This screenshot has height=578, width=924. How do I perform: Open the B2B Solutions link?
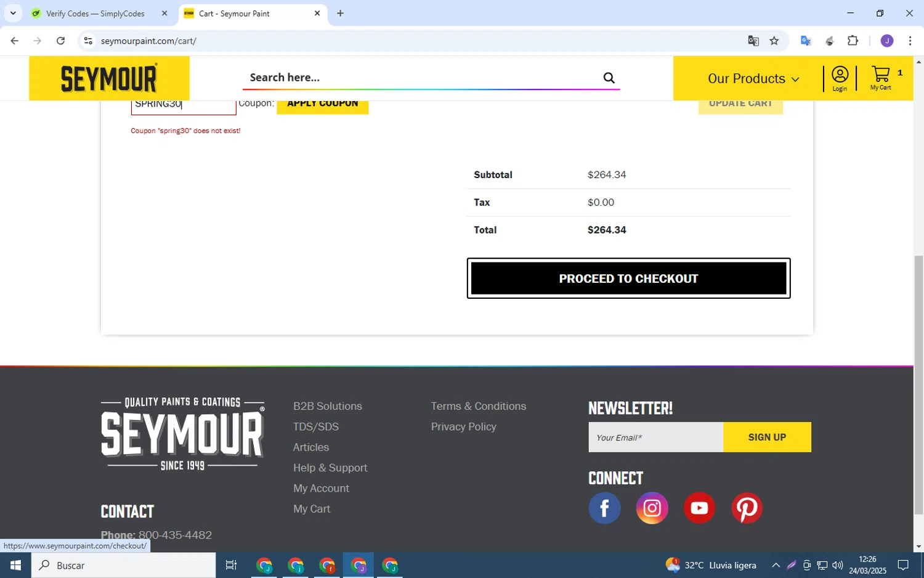tap(328, 406)
